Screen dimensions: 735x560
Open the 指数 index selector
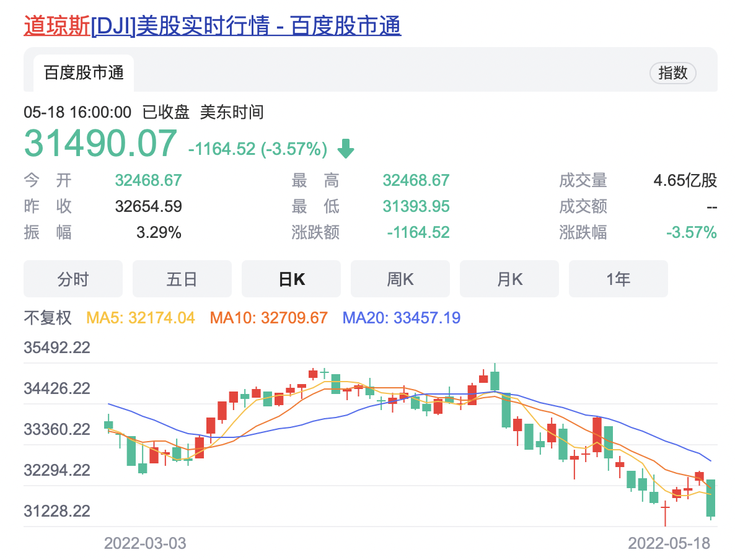pos(673,72)
